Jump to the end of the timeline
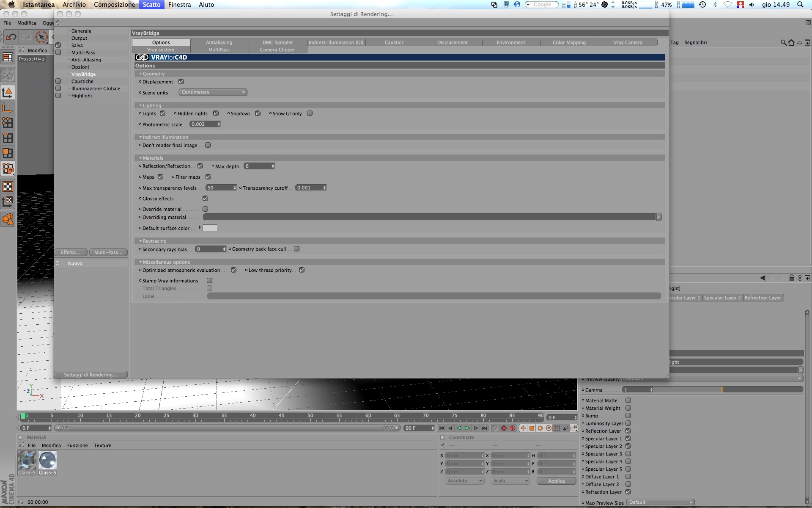 tap(484, 428)
